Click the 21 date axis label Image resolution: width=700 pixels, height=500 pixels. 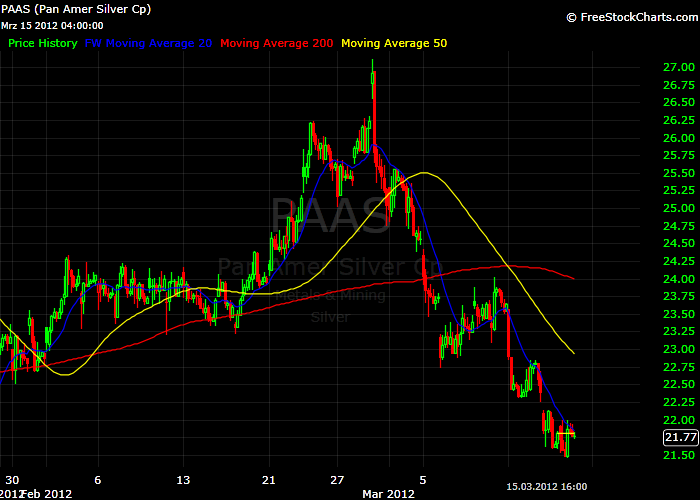tap(268, 480)
